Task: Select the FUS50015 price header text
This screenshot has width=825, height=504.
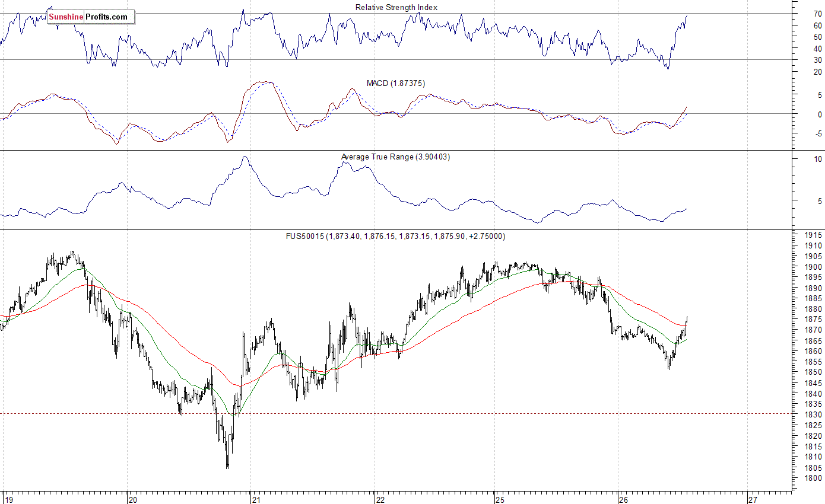Action: pos(396,236)
